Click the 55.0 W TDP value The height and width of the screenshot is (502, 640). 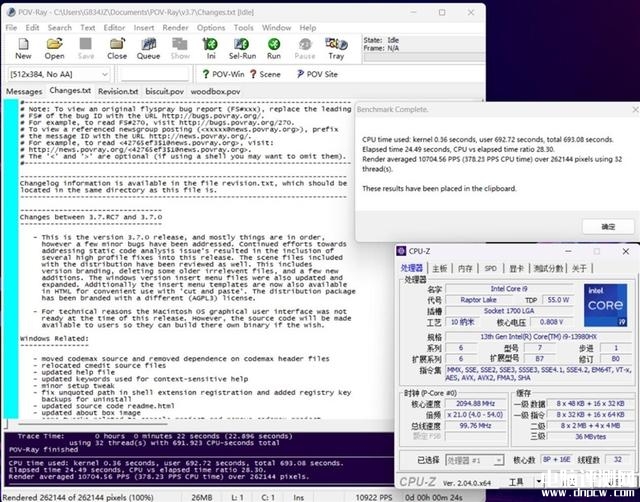click(558, 300)
